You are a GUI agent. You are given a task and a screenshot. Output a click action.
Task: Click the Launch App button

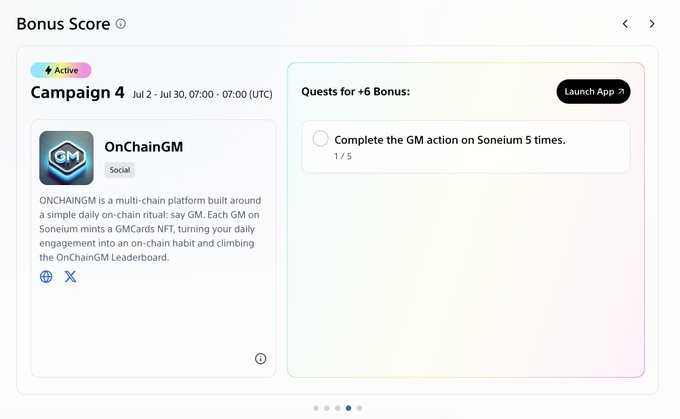(593, 92)
